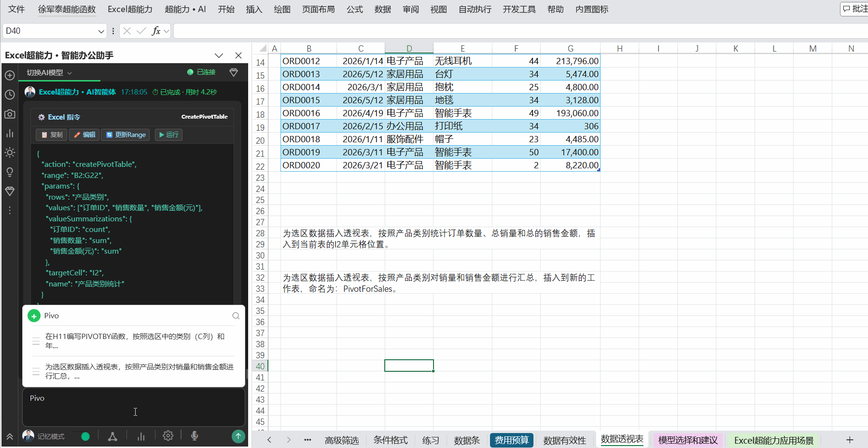Open the 文件 menu
868x448 pixels.
16,9
